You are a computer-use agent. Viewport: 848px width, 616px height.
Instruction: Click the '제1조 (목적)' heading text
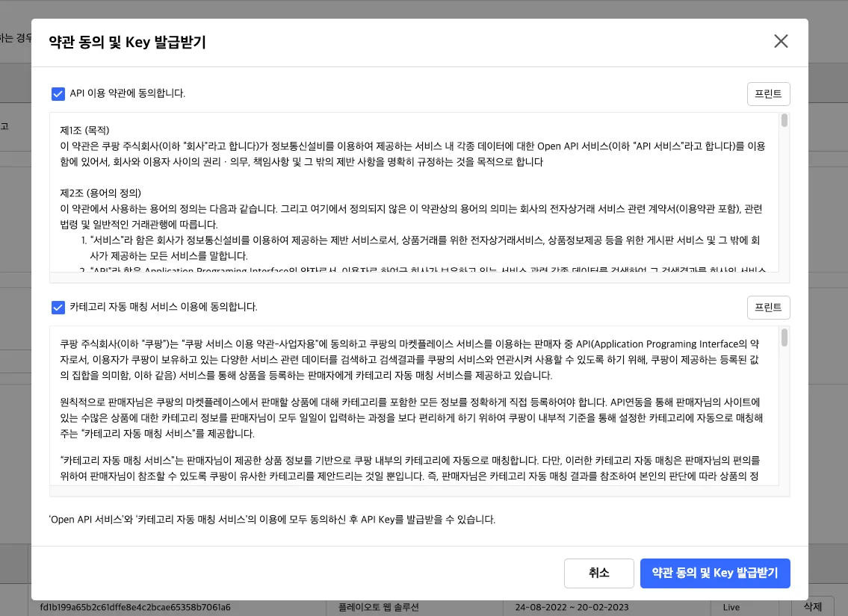pos(85,130)
